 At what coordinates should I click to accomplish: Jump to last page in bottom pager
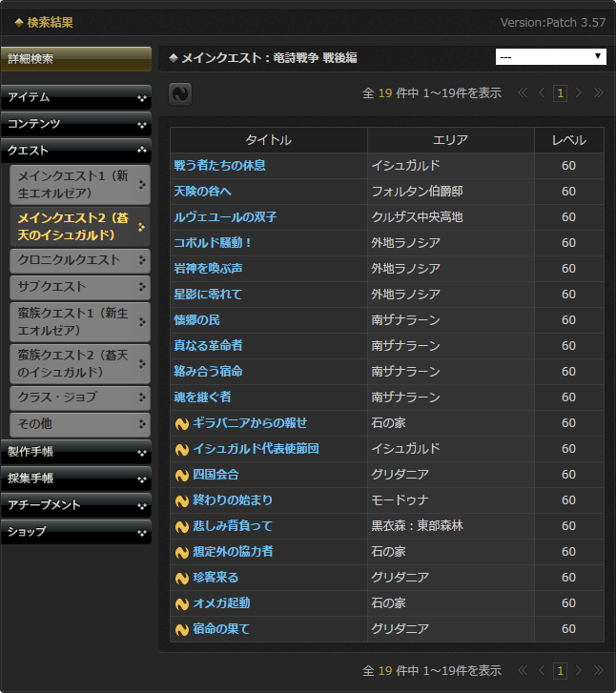click(x=598, y=671)
